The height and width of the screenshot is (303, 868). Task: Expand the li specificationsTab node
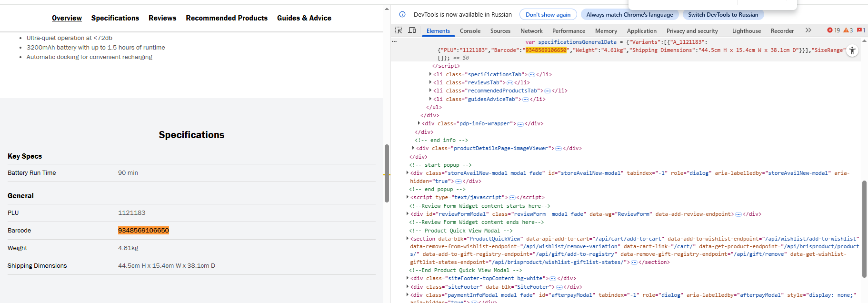[x=430, y=74]
